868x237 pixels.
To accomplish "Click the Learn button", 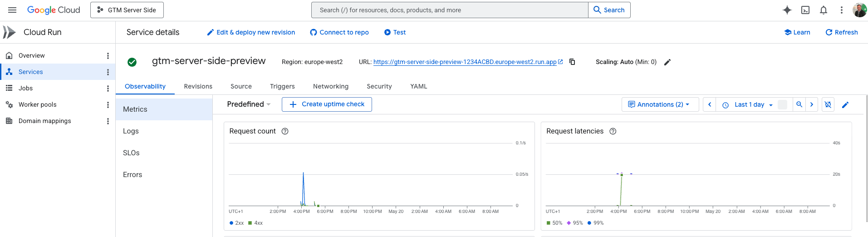I will [797, 32].
